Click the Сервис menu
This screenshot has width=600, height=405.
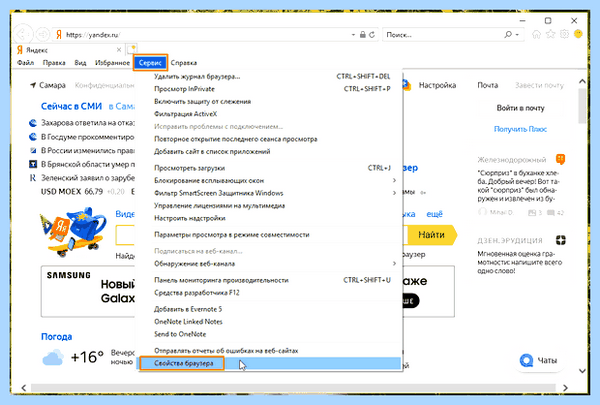click(150, 63)
